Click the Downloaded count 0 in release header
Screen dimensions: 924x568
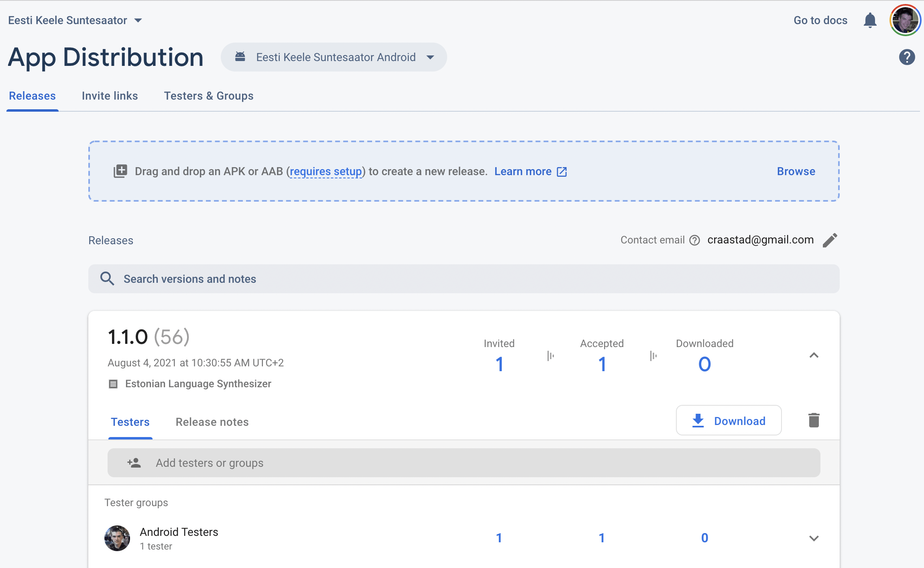tap(705, 364)
